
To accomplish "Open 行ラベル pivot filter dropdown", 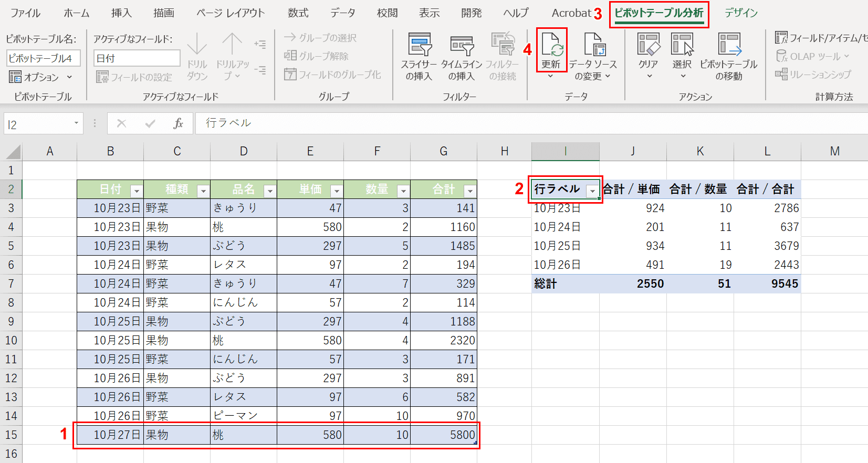I will click(x=592, y=191).
